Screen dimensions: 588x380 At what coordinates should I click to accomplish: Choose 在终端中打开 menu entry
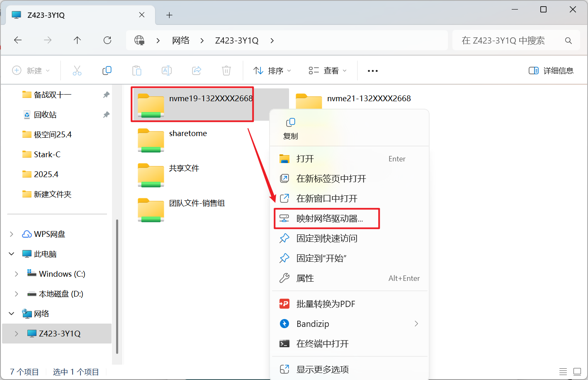pos(350,344)
